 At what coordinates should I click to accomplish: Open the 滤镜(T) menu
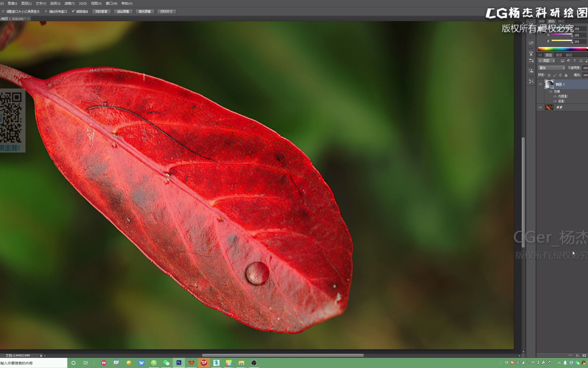pyautogui.click(x=69, y=3)
